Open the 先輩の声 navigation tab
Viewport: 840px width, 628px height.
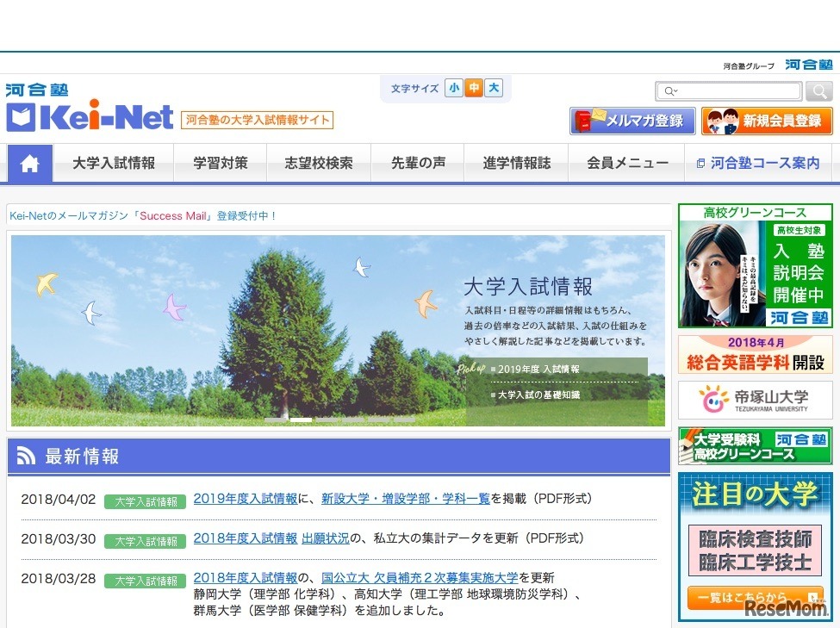417,163
